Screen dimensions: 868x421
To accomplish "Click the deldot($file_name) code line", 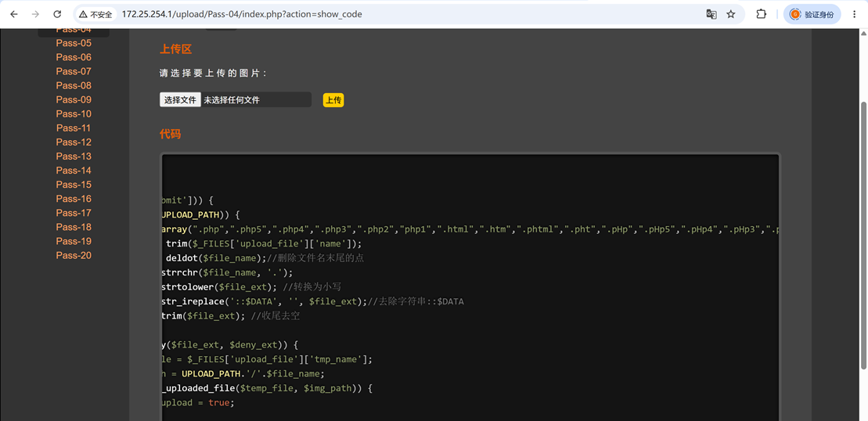I will pos(265,257).
